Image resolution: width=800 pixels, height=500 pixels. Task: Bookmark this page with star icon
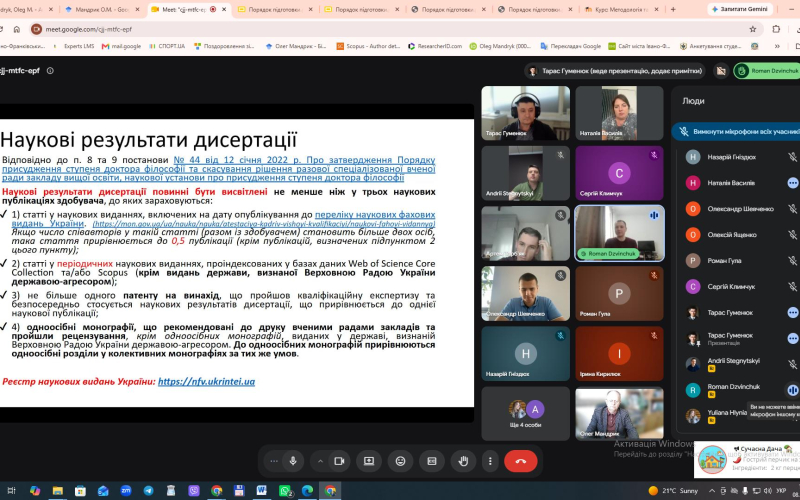(x=753, y=29)
